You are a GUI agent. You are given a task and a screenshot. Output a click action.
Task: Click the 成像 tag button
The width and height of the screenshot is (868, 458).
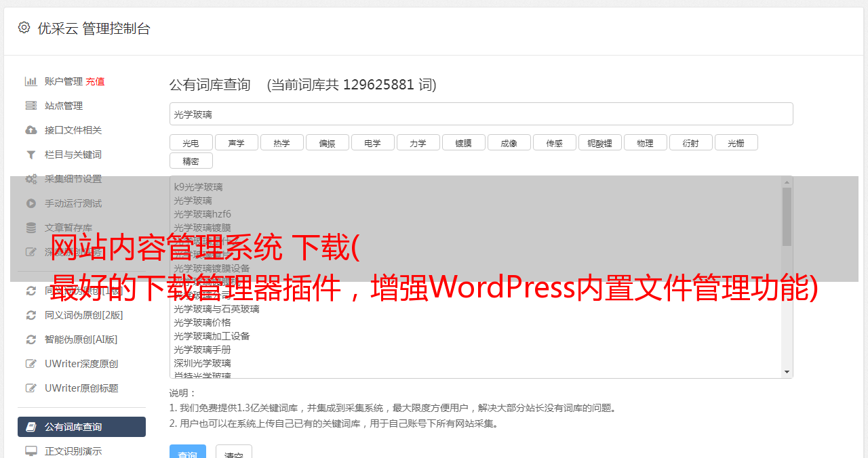point(509,142)
